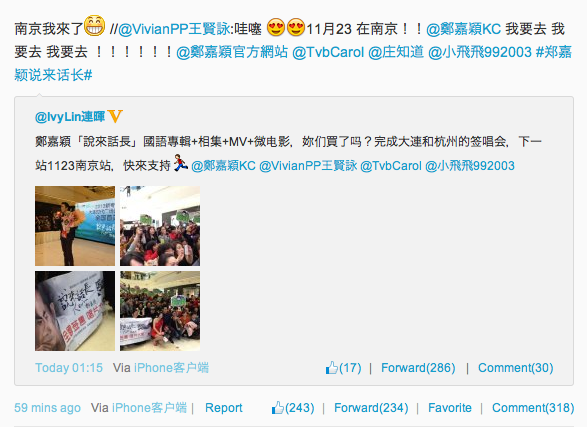The image size is (587, 427).
Task: Add the post to Favorite
Action: [450, 408]
